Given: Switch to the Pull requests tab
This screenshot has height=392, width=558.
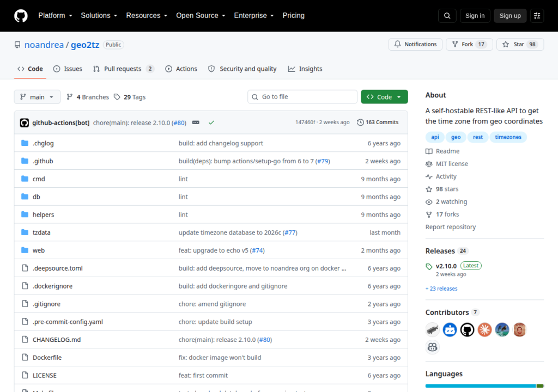Looking at the screenshot, I should [123, 69].
